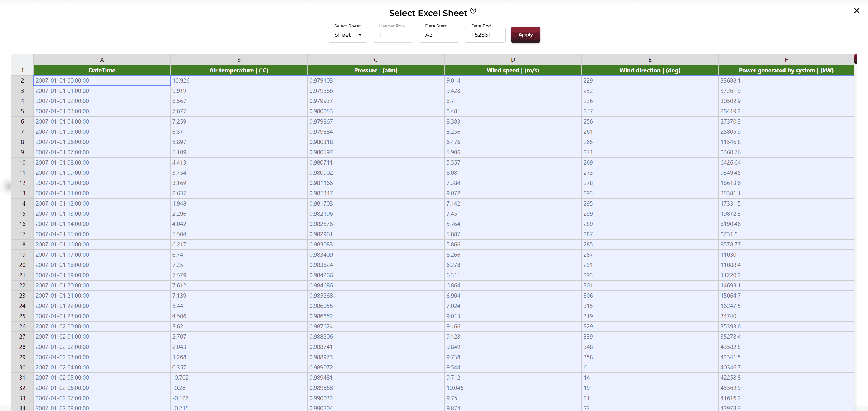Open the Select Sheet dropdown
The width and height of the screenshot is (868, 411).
coord(347,35)
